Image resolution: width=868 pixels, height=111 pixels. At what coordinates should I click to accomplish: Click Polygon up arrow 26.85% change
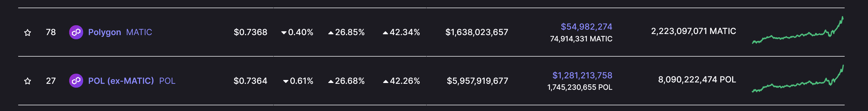[x=346, y=32]
